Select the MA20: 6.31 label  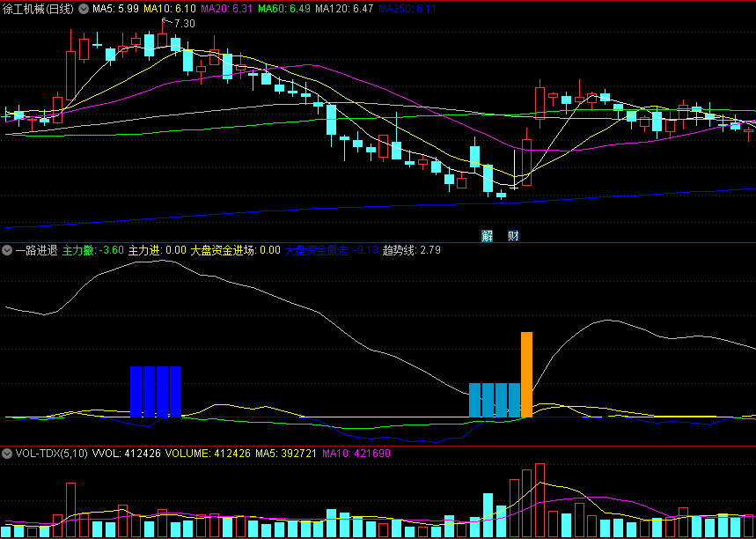click(x=226, y=9)
